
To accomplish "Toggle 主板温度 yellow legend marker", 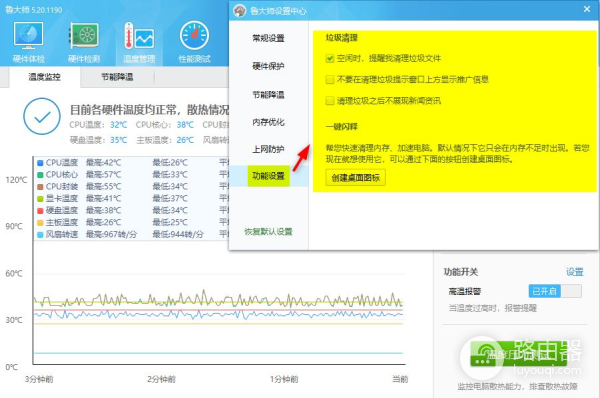I will (40, 222).
